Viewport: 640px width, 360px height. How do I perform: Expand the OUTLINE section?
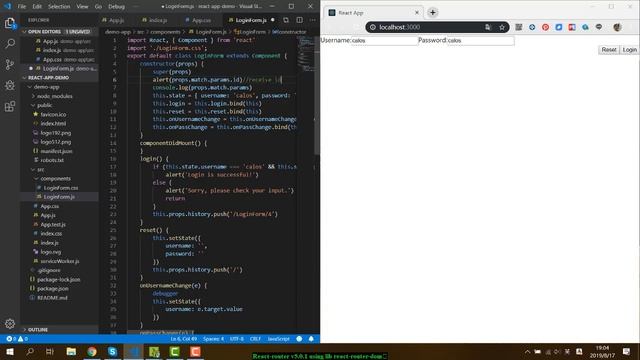point(59,329)
